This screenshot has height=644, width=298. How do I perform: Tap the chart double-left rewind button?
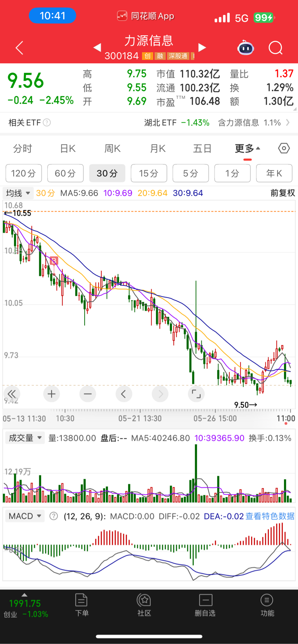(12, 394)
